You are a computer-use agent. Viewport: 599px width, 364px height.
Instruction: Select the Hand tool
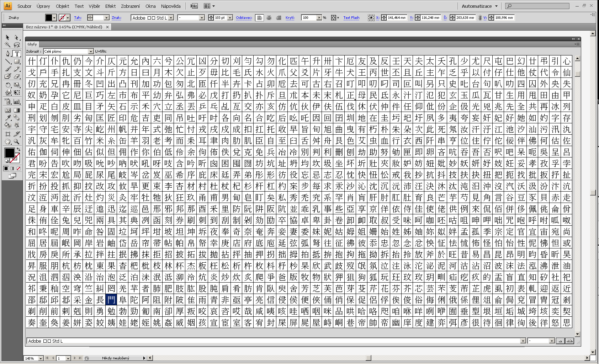coord(7,141)
